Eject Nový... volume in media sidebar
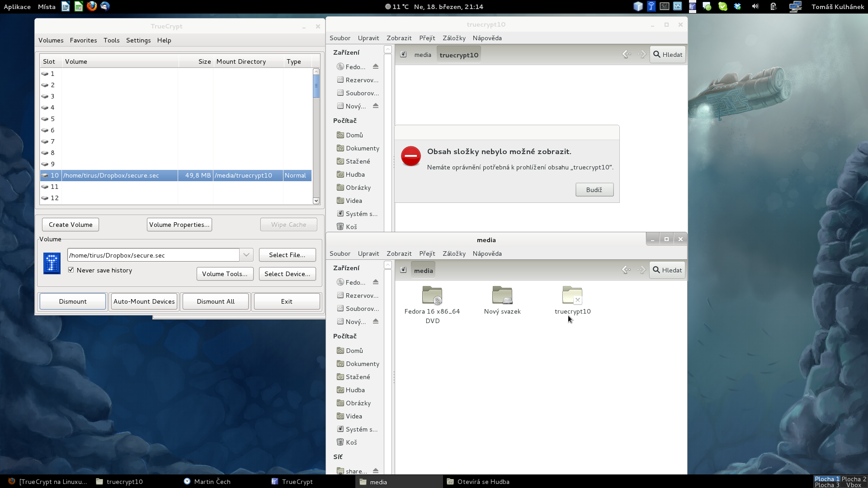The image size is (868, 488). 375,321
